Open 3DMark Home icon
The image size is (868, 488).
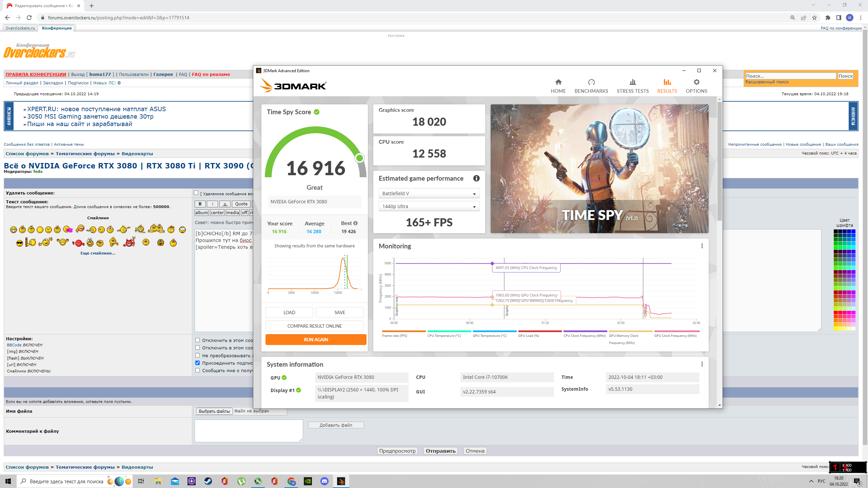(x=558, y=82)
